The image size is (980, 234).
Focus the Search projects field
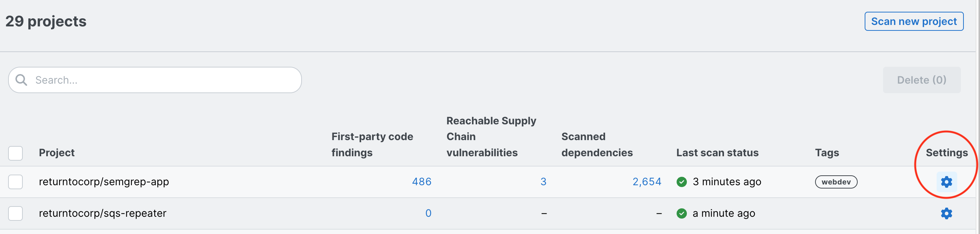click(163, 80)
